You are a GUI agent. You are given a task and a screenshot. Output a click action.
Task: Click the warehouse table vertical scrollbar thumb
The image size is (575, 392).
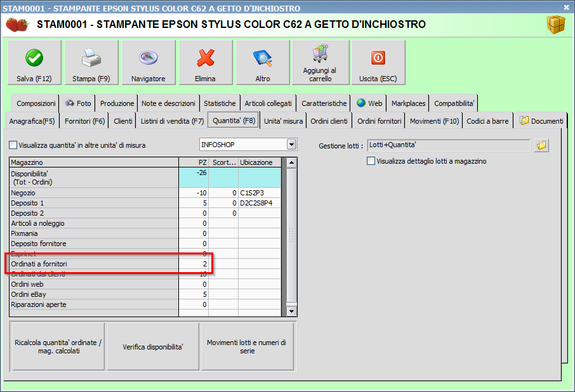[291, 235]
